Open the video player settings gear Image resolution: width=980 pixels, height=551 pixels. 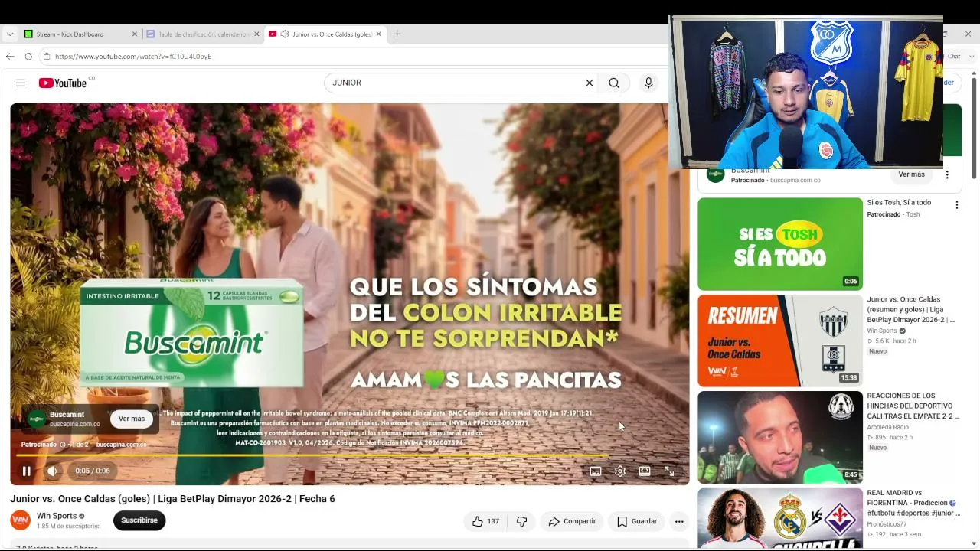tap(620, 471)
